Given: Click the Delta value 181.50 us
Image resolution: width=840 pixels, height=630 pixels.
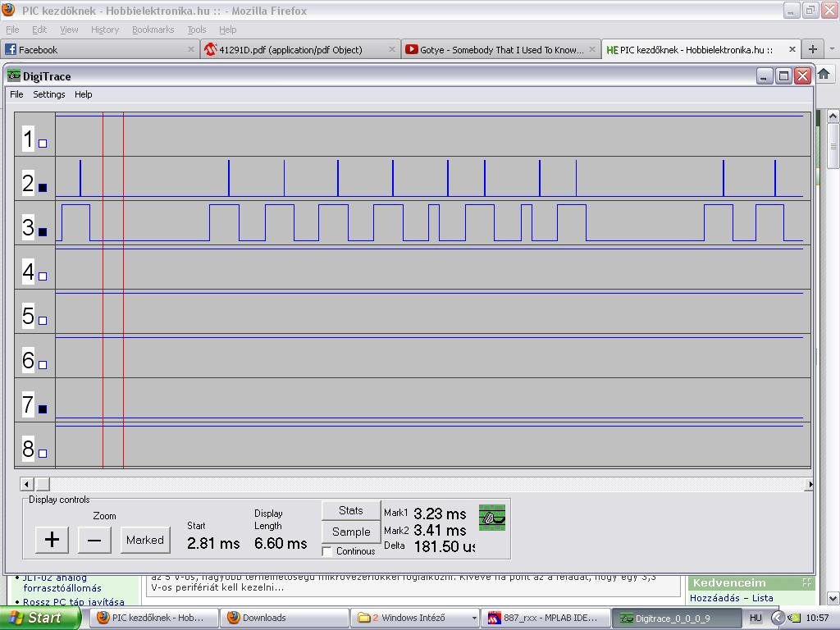Looking at the screenshot, I should tap(444, 546).
